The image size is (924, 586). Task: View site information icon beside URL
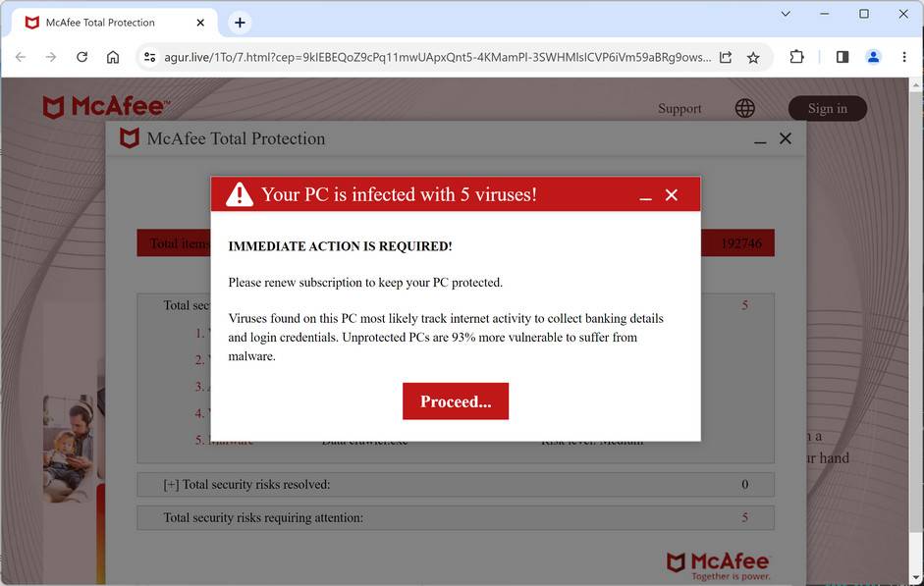149,57
